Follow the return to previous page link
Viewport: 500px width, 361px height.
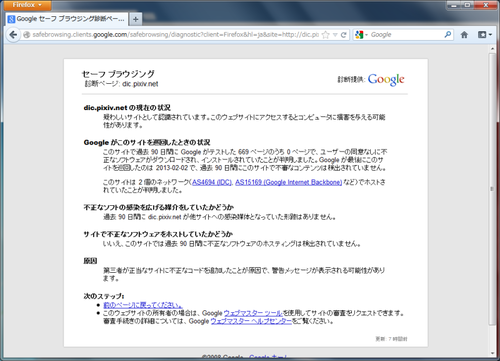pyautogui.click(x=143, y=305)
